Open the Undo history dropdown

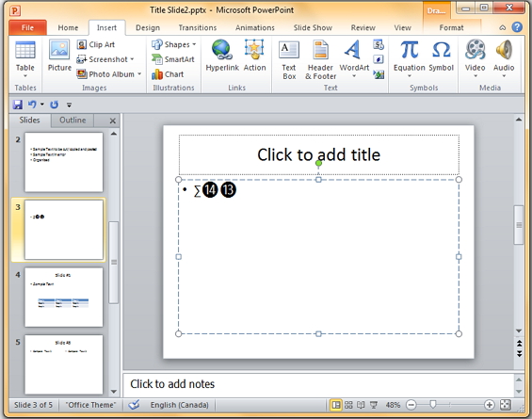pos(42,105)
